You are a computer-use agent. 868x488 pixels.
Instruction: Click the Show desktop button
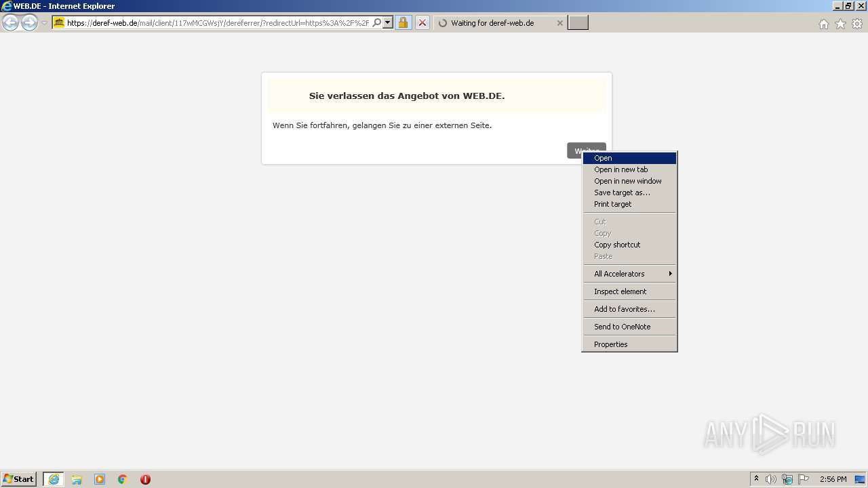tap(860, 479)
